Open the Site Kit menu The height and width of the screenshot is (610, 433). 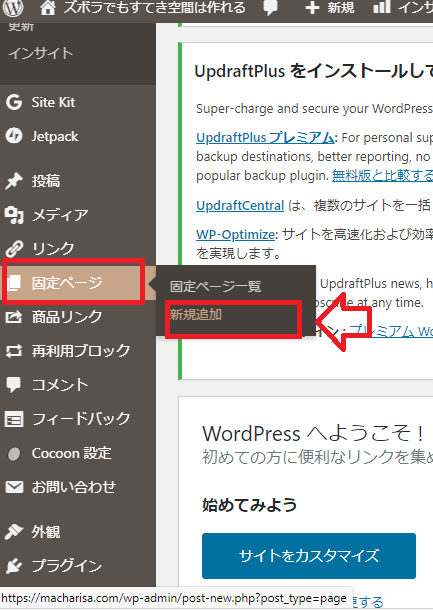[x=53, y=102]
